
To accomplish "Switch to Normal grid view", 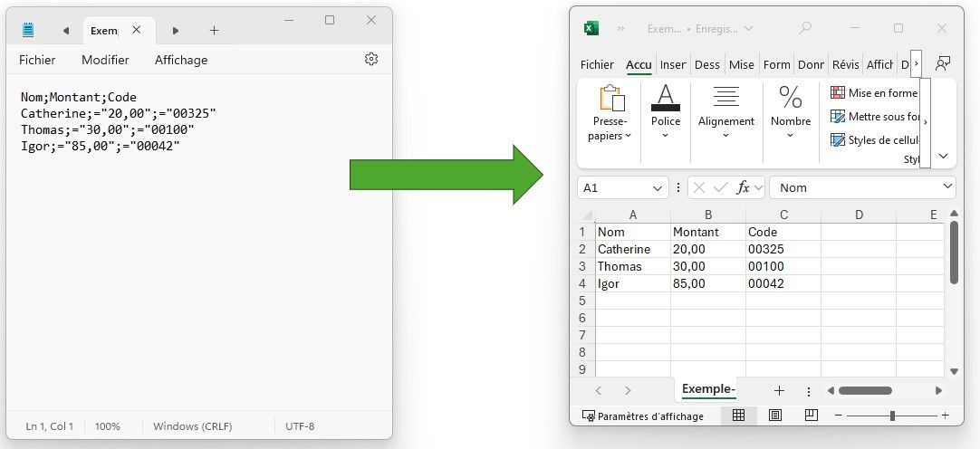I will pos(738,416).
